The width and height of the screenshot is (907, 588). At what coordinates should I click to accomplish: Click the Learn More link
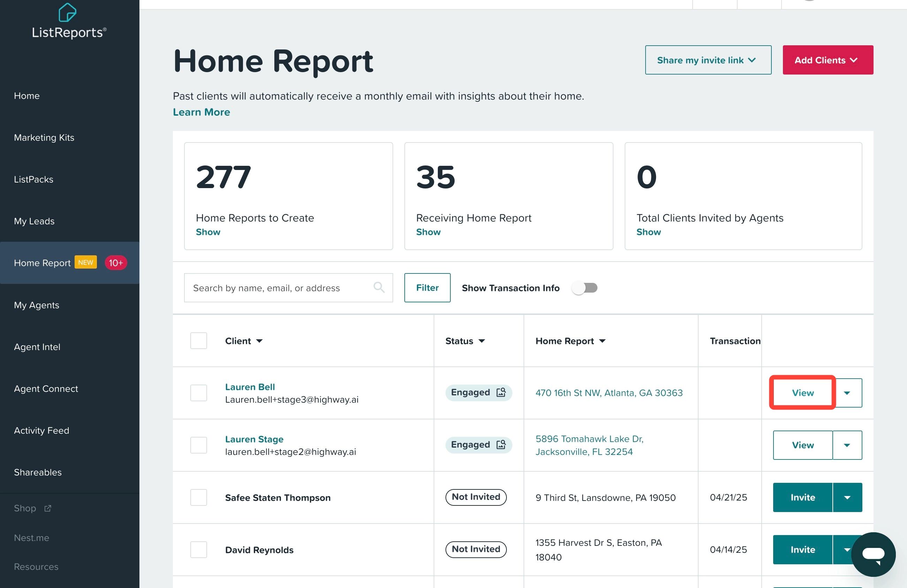coord(201,112)
